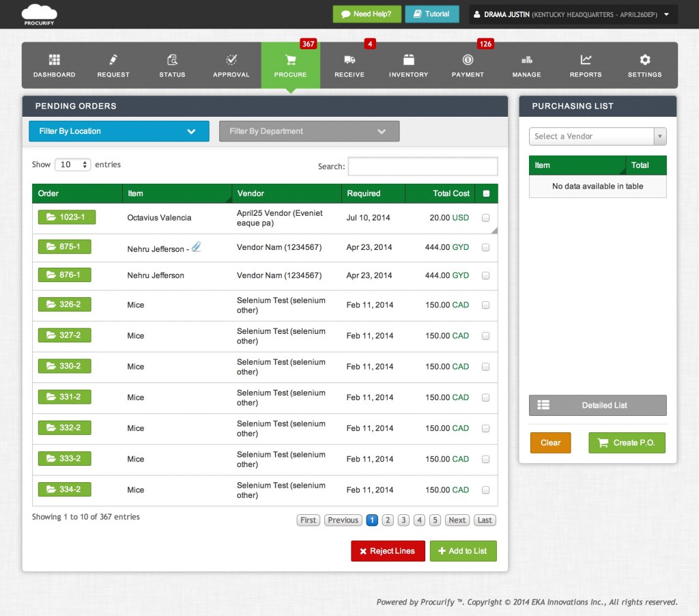699x616 pixels.
Task: Click the Procurify cloud logo
Action: tap(39, 14)
